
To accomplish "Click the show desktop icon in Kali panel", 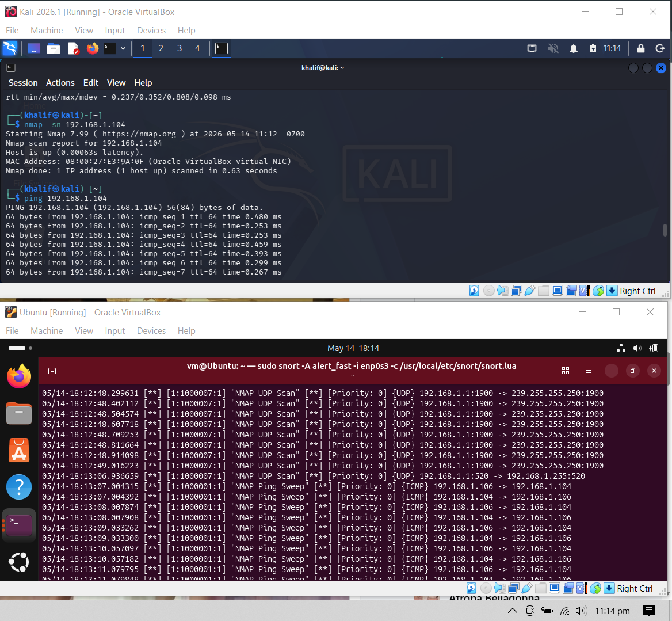I will coord(34,48).
